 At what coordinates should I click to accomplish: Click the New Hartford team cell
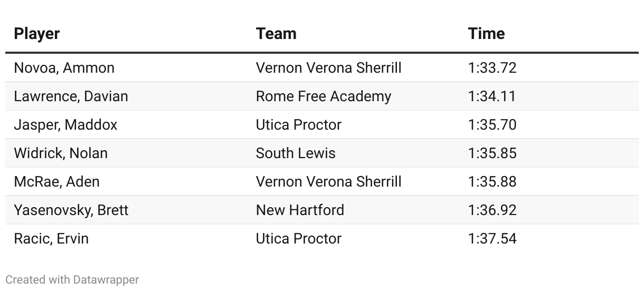click(300, 210)
